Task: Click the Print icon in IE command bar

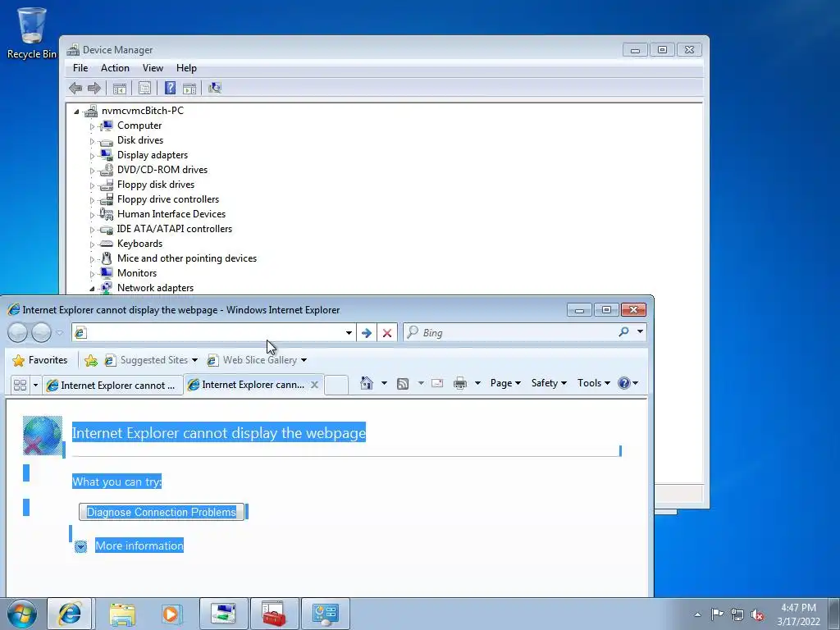Action: coord(459,383)
